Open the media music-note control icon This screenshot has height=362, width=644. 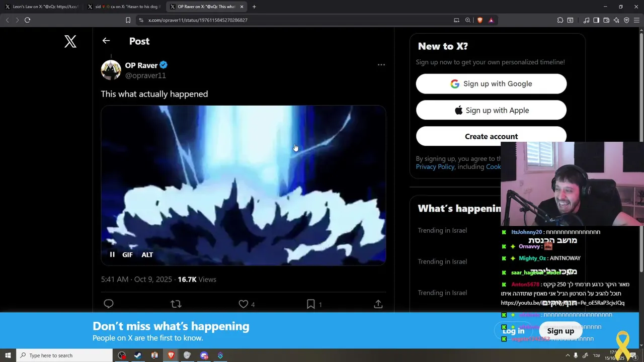tap(586, 20)
